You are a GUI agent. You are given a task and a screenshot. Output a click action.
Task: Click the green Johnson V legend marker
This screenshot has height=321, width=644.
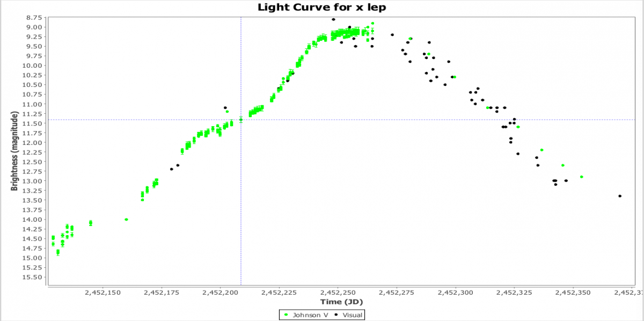pyautogui.click(x=286, y=315)
